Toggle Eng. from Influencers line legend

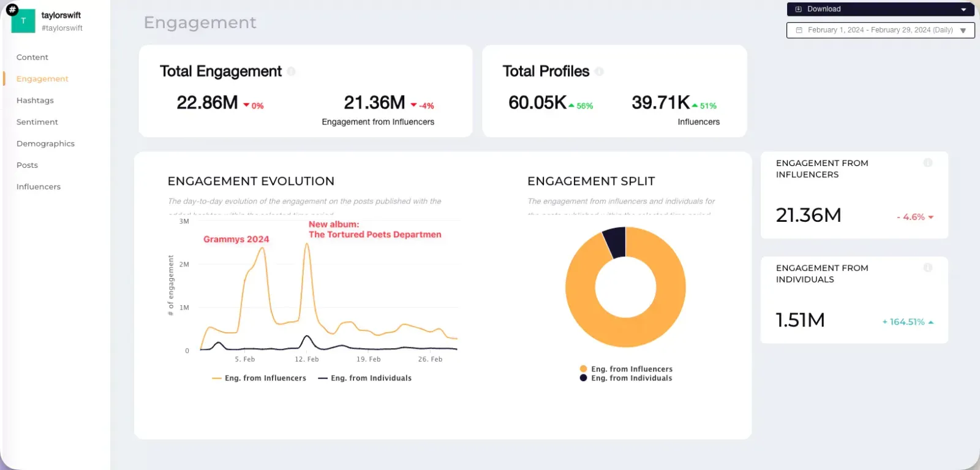259,378
